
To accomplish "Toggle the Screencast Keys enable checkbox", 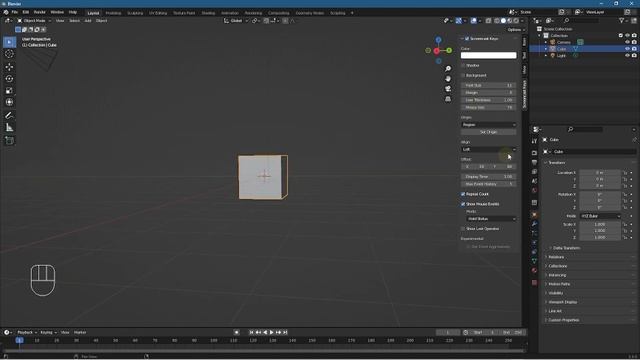I will click(467, 38).
